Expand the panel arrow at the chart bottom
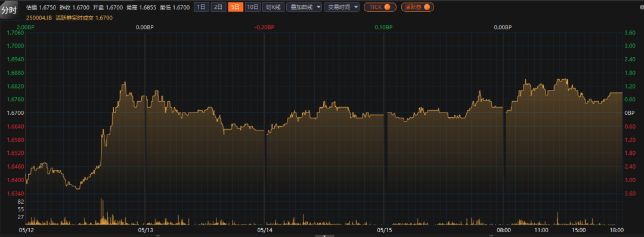The image size is (644, 237). coord(324,236)
